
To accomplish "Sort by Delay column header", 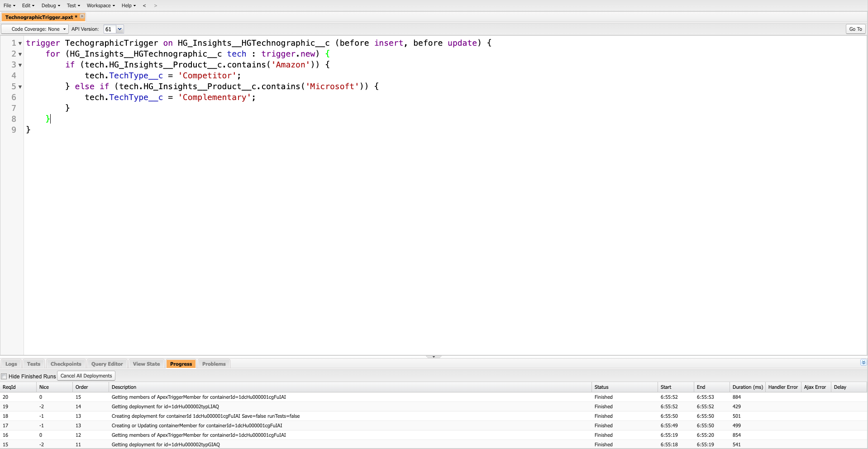I will [x=849, y=387].
